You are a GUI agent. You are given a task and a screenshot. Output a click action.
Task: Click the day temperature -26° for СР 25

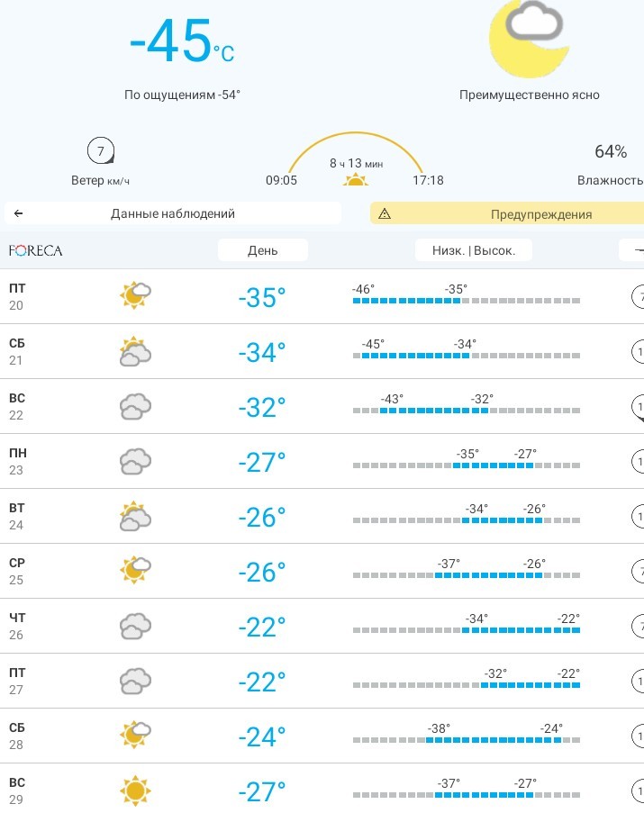pos(262,572)
